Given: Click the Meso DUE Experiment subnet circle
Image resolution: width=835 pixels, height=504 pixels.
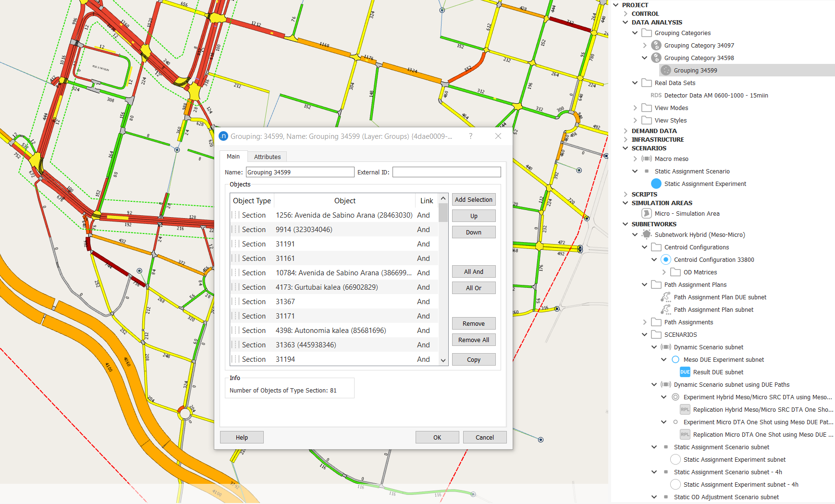Looking at the screenshot, I should point(675,359).
